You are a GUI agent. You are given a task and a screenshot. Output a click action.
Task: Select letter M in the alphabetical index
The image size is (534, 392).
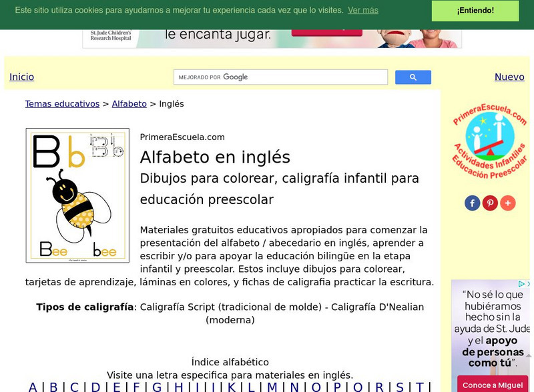[274, 385]
